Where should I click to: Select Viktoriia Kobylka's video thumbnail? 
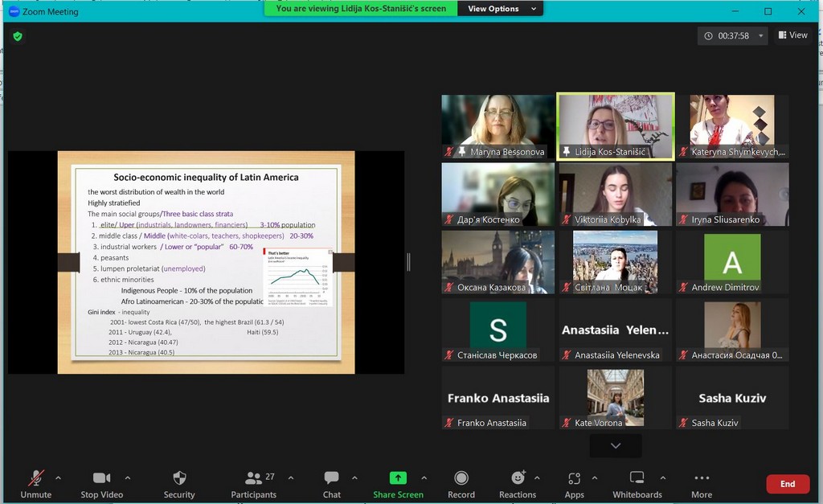pos(615,195)
